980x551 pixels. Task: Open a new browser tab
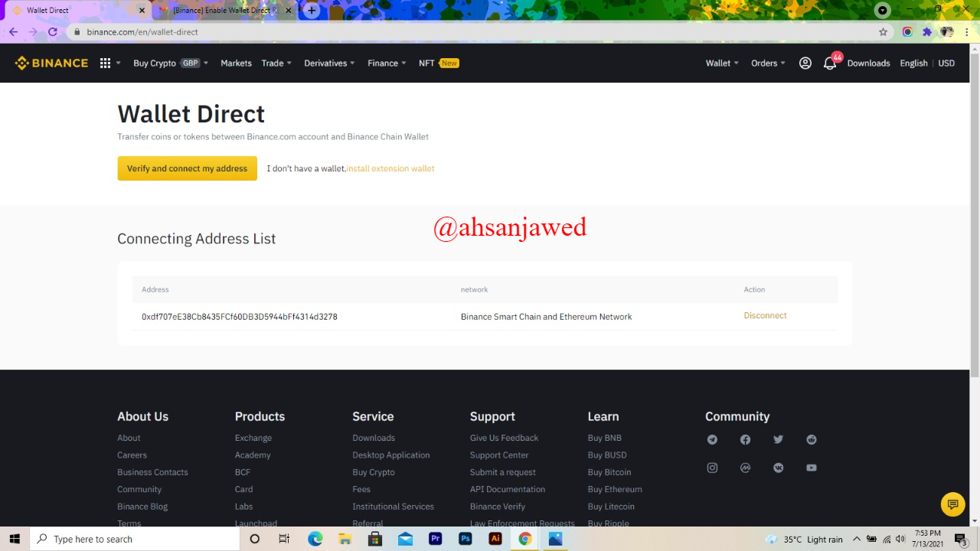(x=312, y=11)
